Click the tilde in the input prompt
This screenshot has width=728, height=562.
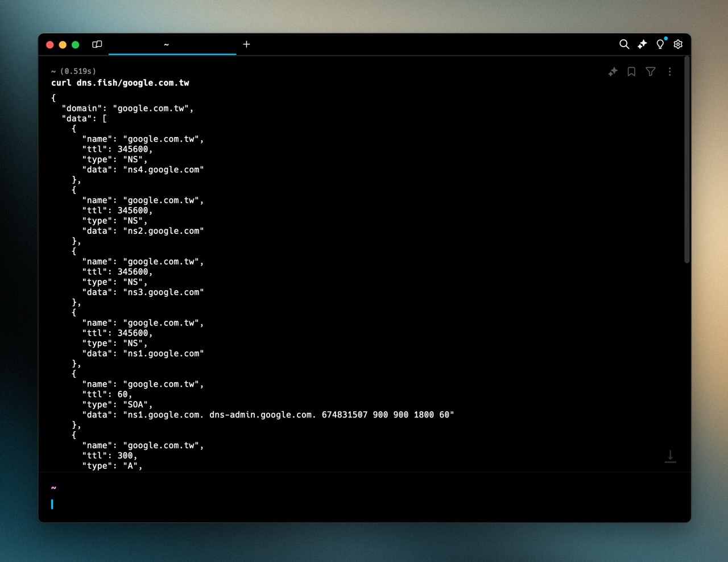(x=53, y=487)
